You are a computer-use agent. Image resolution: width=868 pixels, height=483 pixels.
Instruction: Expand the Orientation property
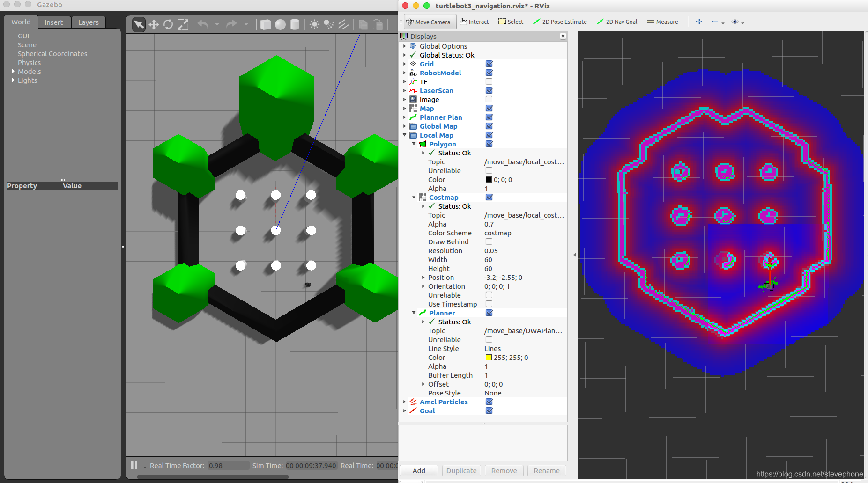tap(423, 286)
